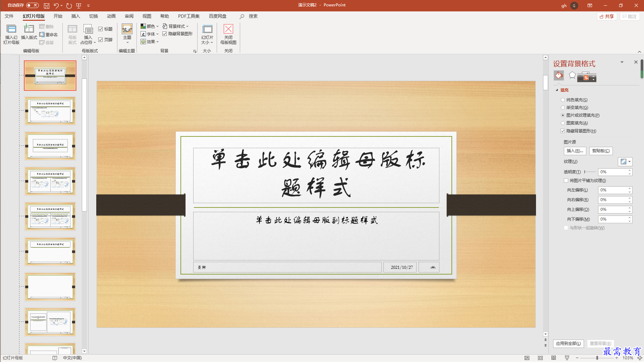Collapse the Fill (填充) section
Image resolution: width=644 pixels, height=362 pixels.
pos(557,90)
